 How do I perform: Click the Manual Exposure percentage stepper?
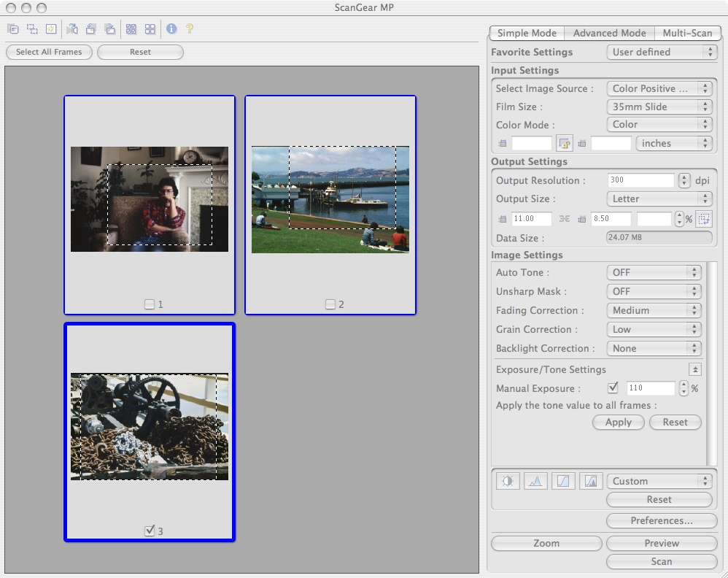[684, 388]
